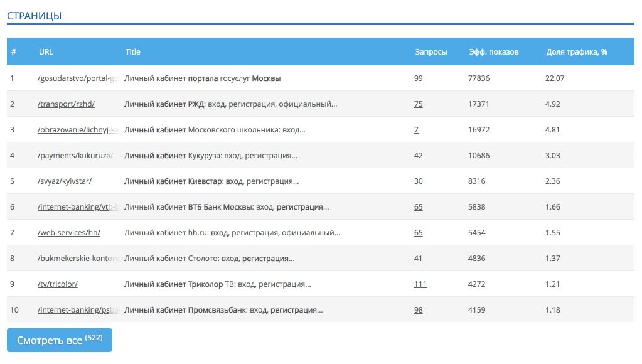Click traffic share value 2.36

[552, 181]
